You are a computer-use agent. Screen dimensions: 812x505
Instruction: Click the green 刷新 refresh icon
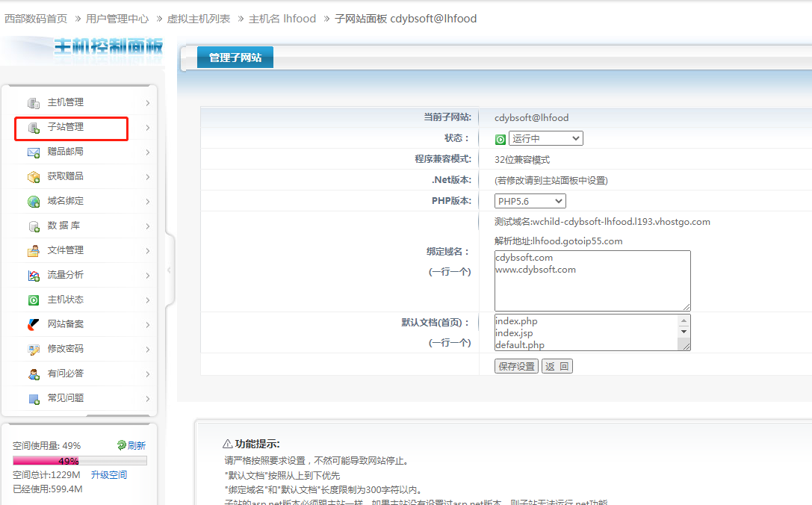click(122, 445)
